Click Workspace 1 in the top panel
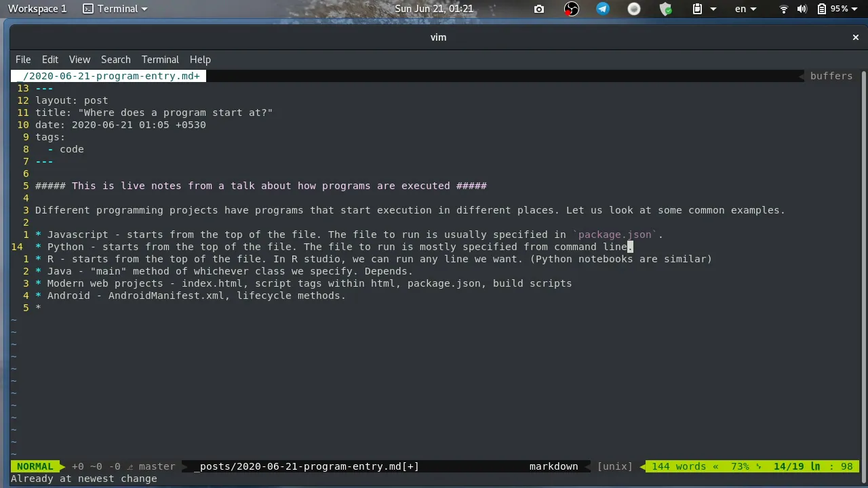The width and height of the screenshot is (868, 488). [37, 9]
